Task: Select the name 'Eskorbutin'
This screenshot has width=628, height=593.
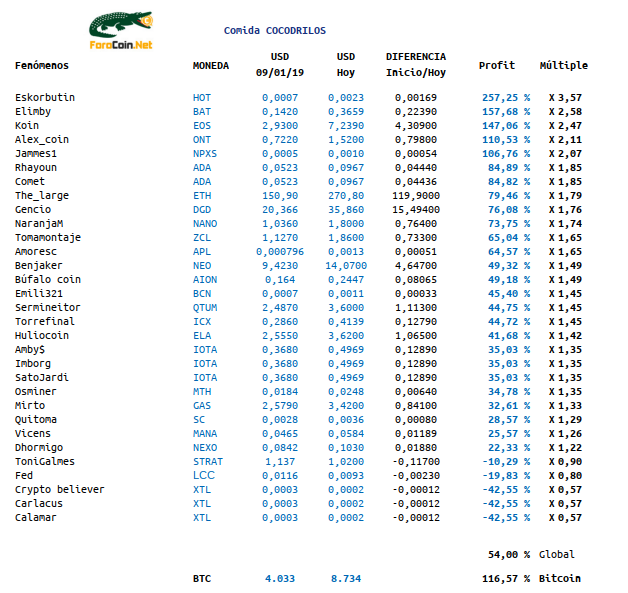Action: point(45,98)
